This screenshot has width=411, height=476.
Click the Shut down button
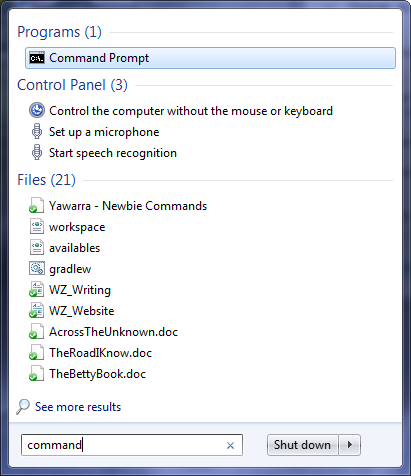point(302,445)
